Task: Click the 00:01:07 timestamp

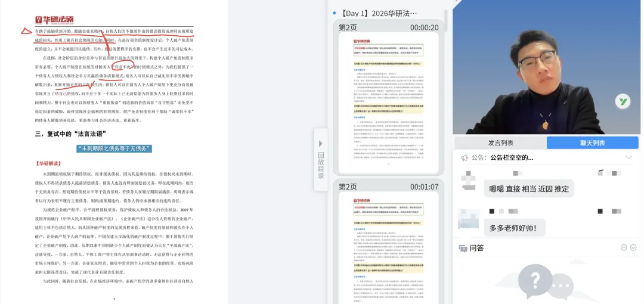Action: click(x=425, y=187)
